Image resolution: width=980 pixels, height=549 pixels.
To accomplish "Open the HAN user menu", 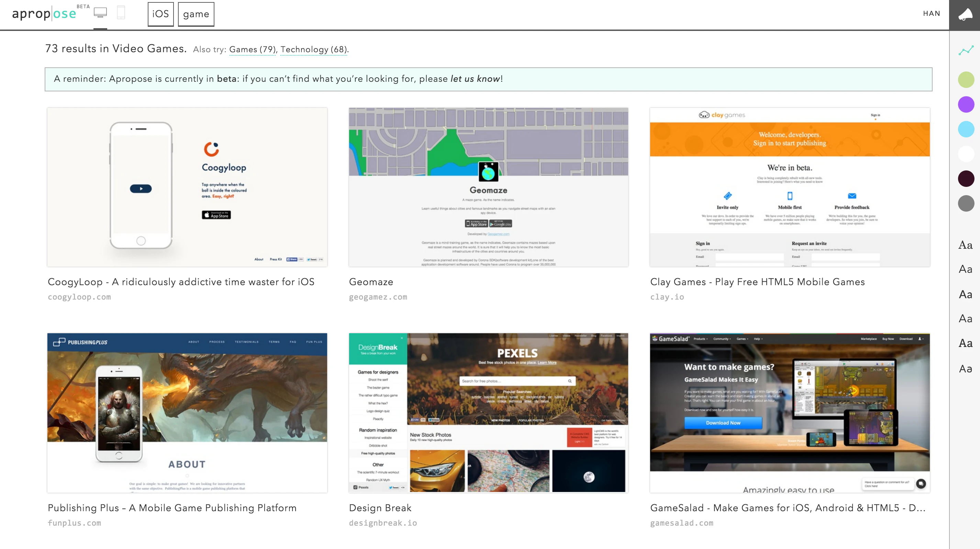I will (931, 14).
